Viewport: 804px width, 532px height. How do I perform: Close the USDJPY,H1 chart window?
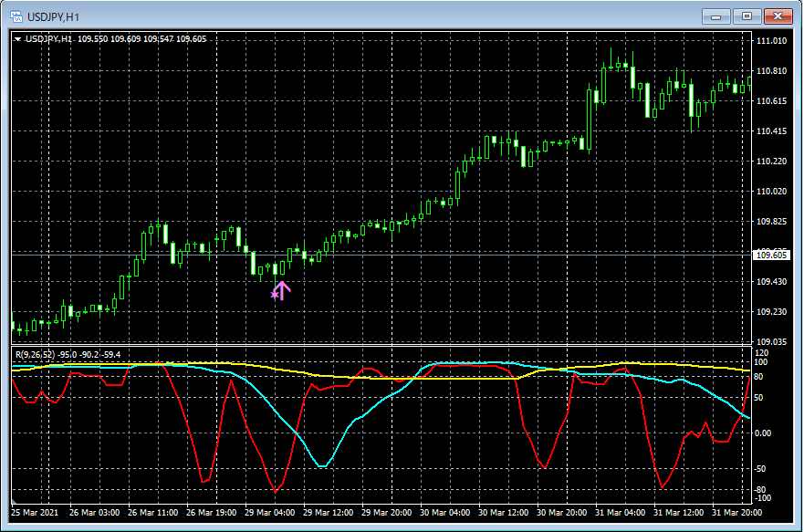[x=778, y=16]
